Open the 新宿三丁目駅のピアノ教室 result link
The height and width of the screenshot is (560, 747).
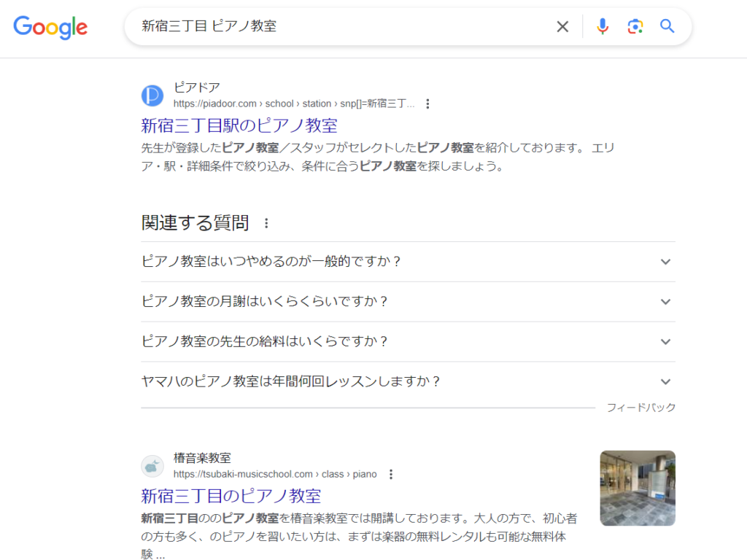pyautogui.click(x=239, y=125)
